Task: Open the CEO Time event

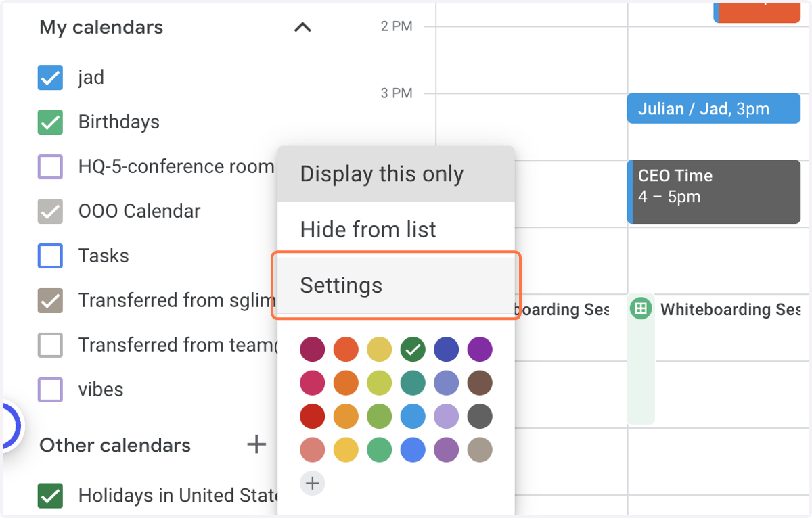Action: pos(714,191)
